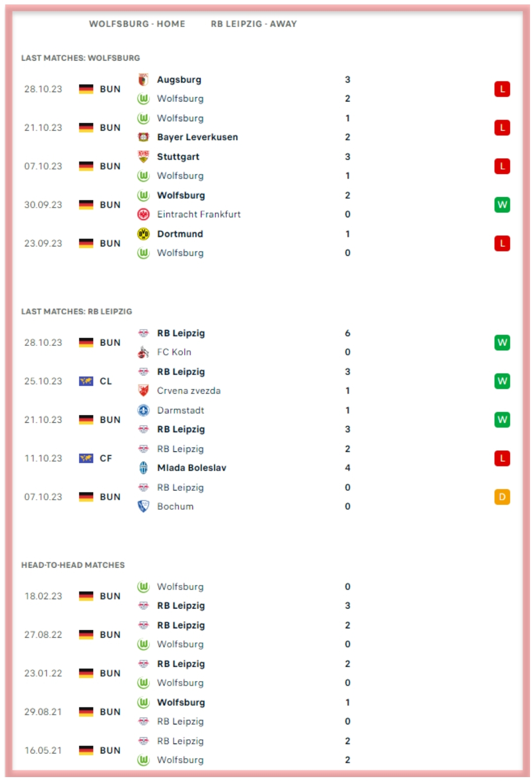
Task: Click the red L badge for Mlada Boleslav match
Action: pyautogui.click(x=502, y=458)
